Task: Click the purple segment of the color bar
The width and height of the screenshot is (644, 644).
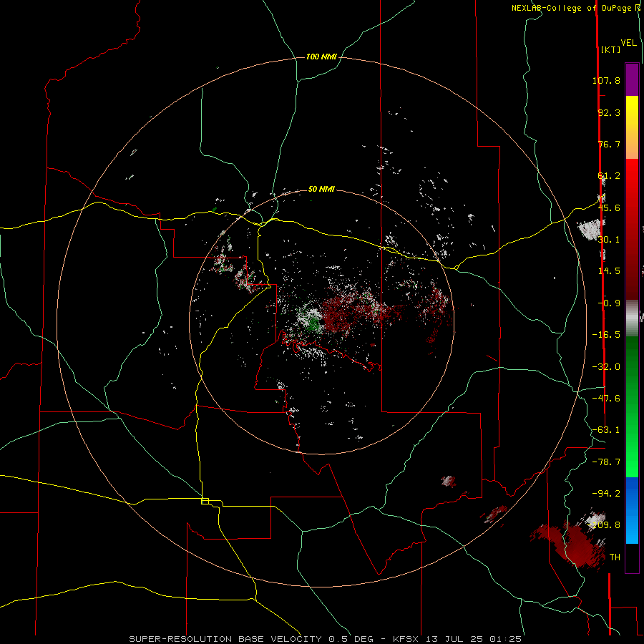Action: tap(632, 79)
